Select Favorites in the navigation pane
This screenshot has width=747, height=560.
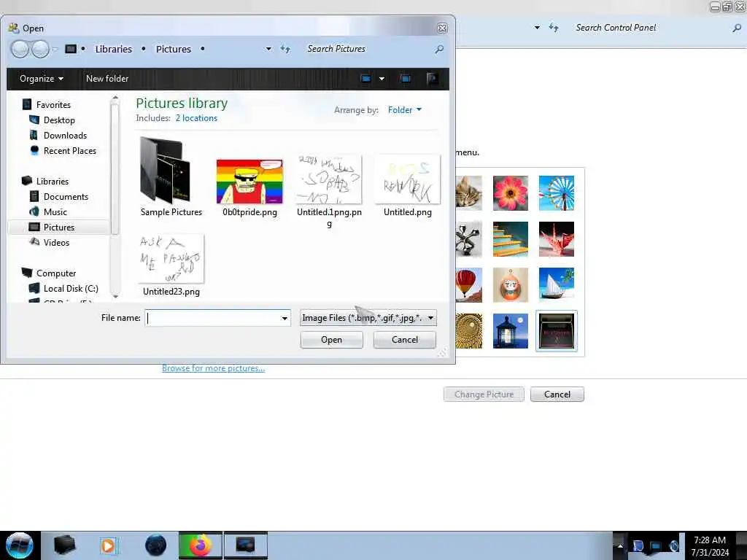(46, 105)
